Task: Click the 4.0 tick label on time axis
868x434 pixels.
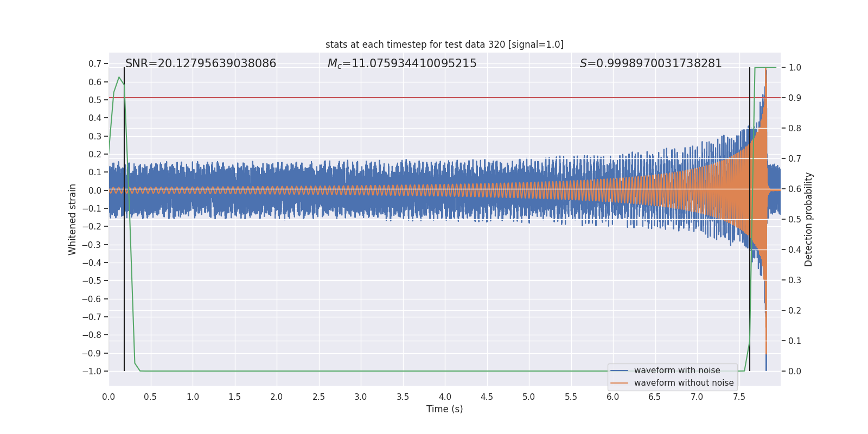Action: coord(445,397)
